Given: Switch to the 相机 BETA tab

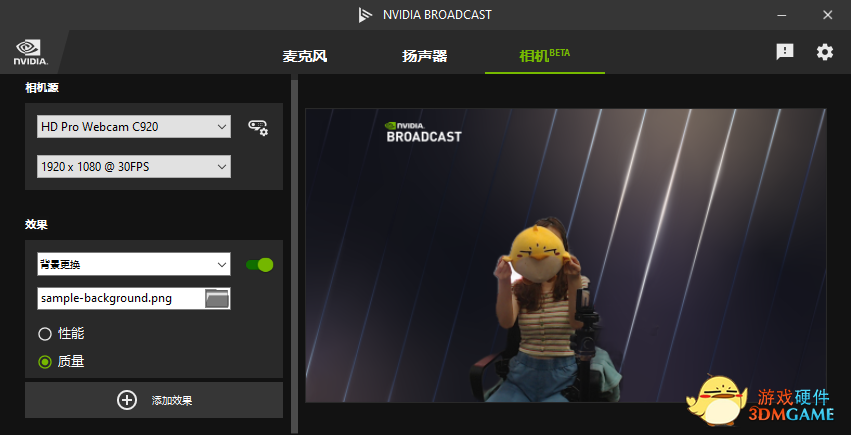Looking at the screenshot, I should tap(544, 55).
